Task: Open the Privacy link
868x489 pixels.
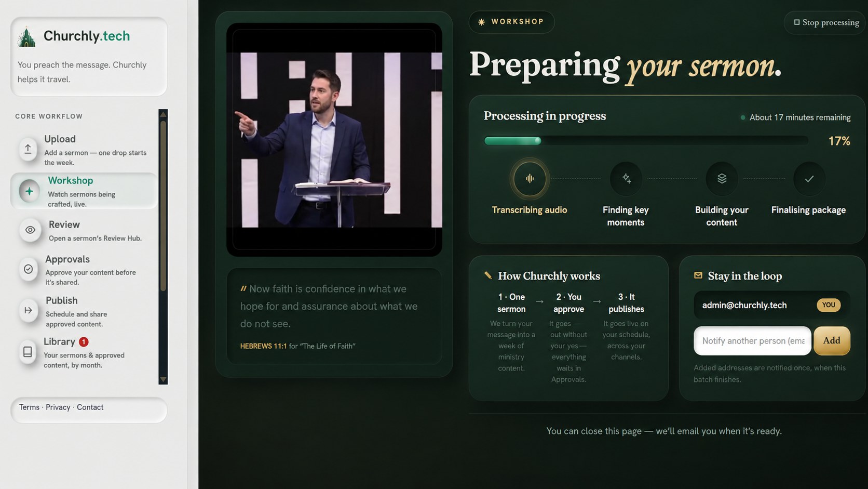Action: coord(58,407)
